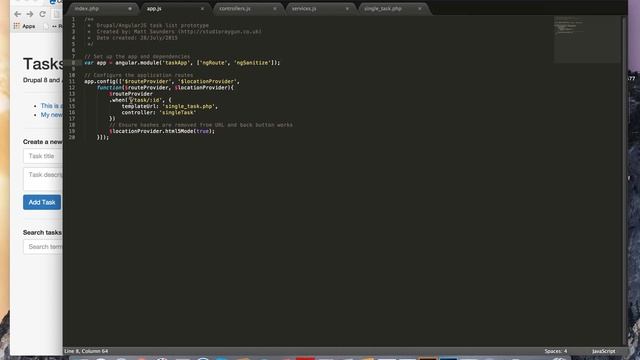Click 'Configure the application routes' comment
640x360 pixels.
point(139,75)
